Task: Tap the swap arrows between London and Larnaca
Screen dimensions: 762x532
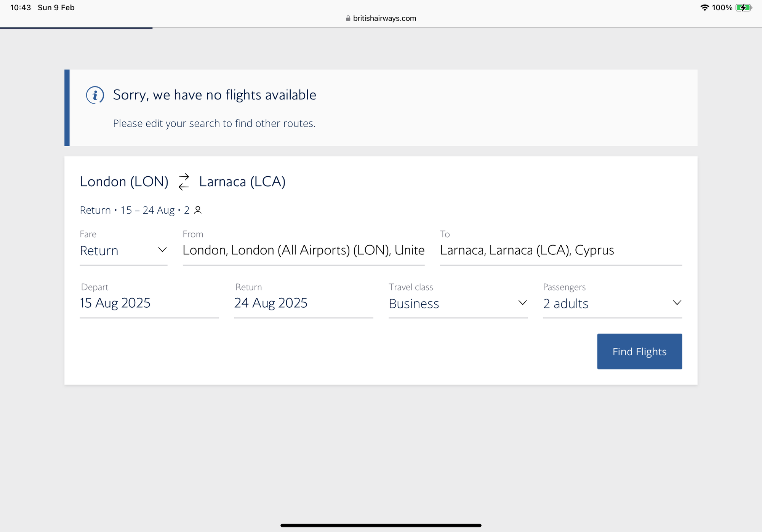Action: tap(184, 182)
